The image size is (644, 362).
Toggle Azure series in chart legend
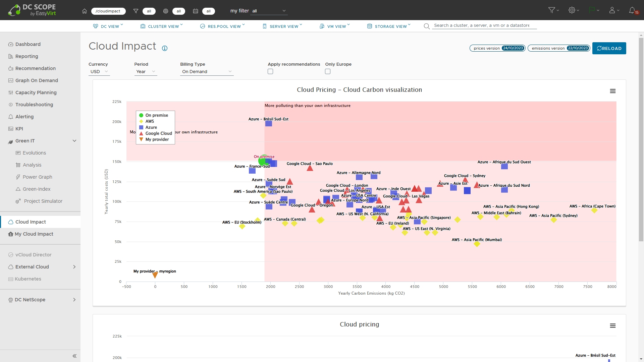(148, 127)
